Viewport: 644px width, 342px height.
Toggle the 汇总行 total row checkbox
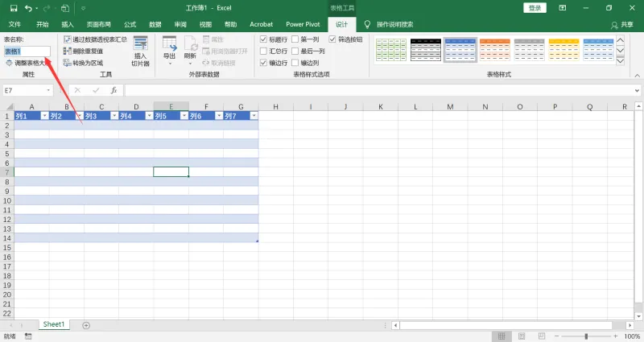(264, 51)
